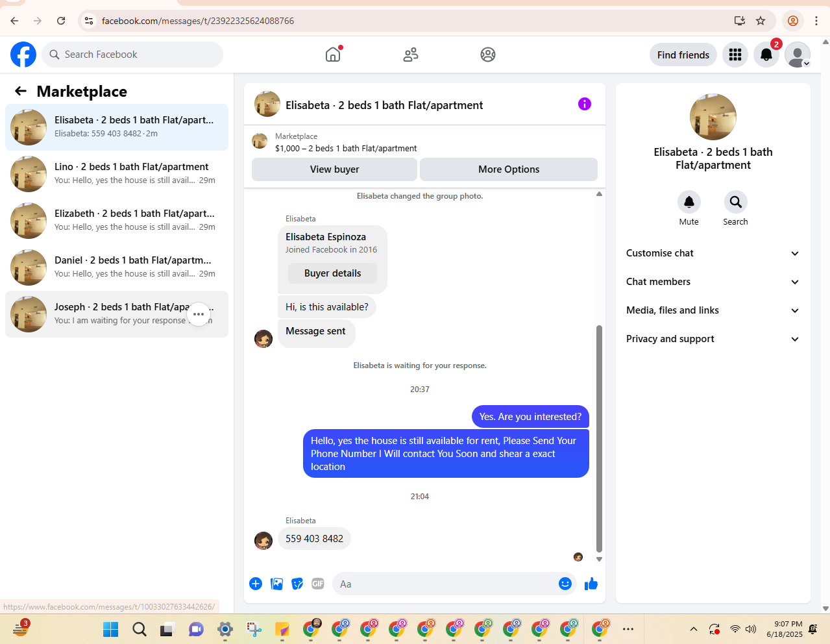The width and height of the screenshot is (830, 644).
Task: Open the emoji picker in message field
Action: point(565,584)
